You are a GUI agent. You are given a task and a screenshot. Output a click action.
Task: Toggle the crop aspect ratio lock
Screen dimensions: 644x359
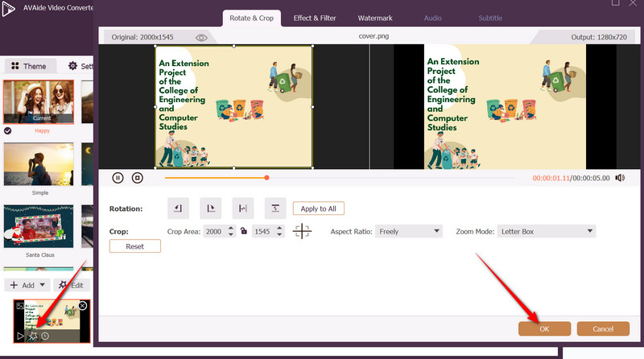point(243,232)
